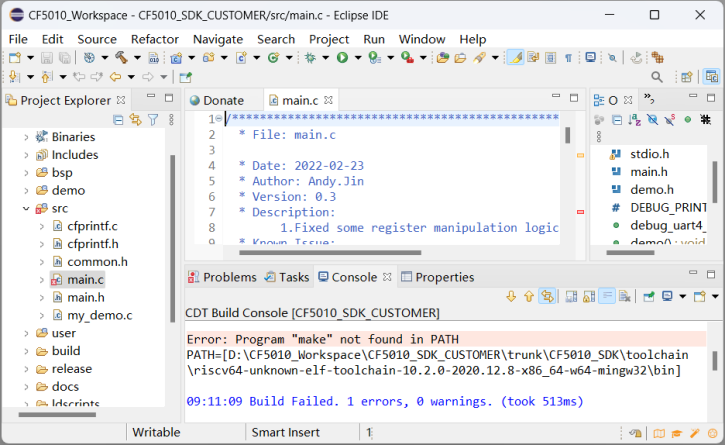Toggle Sort alphabetically in Outline
The height and width of the screenshot is (445, 726).
click(x=634, y=120)
